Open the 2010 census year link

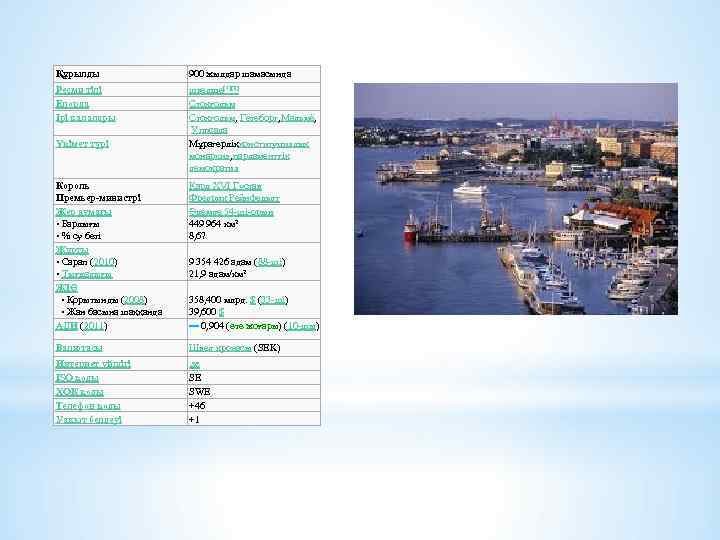(x=103, y=262)
